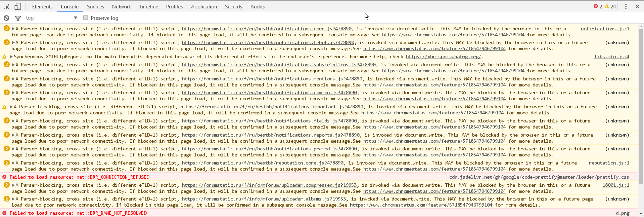
Task: Click the yellow warning count indicator
Action: click(x=610, y=6)
